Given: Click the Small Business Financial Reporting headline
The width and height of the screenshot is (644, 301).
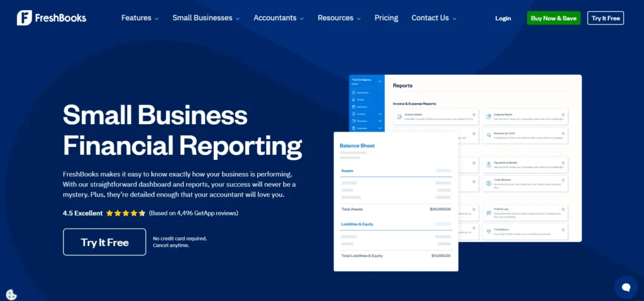Looking at the screenshot, I should [x=182, y=130].
